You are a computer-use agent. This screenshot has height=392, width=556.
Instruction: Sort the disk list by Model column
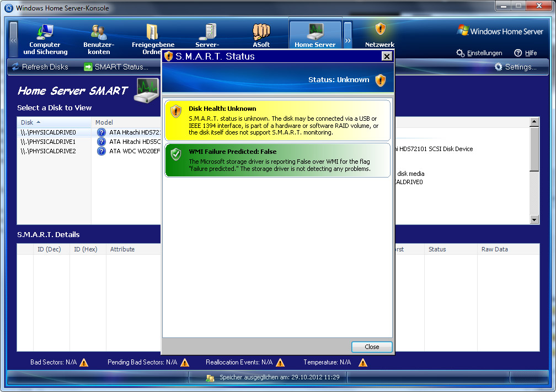pyautogui.click(x=126, y=122)
